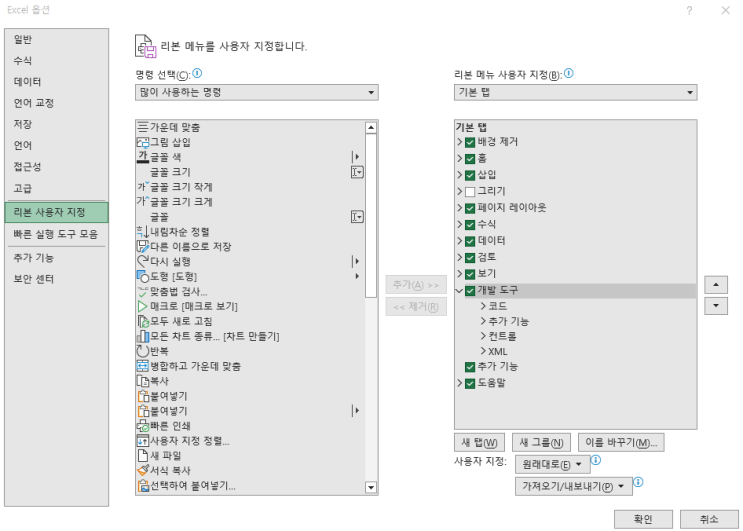Click command list scrollbar down arrow
The width and height of the screenshot is (743, 531).
pos(371,487)
